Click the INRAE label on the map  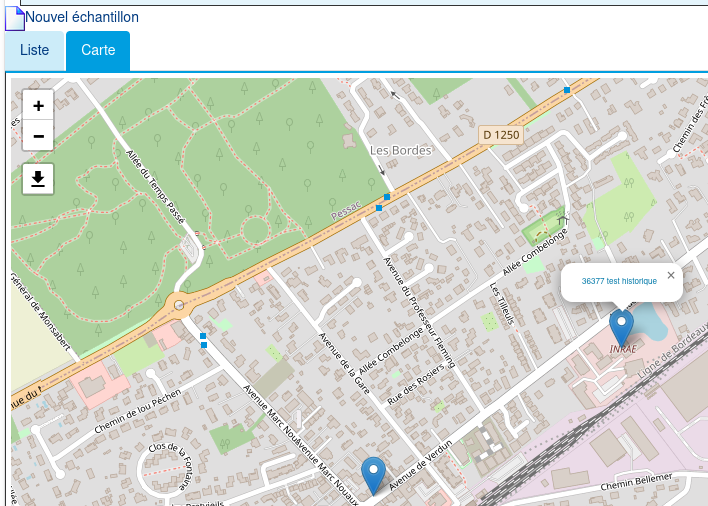(x=623, y=349)
